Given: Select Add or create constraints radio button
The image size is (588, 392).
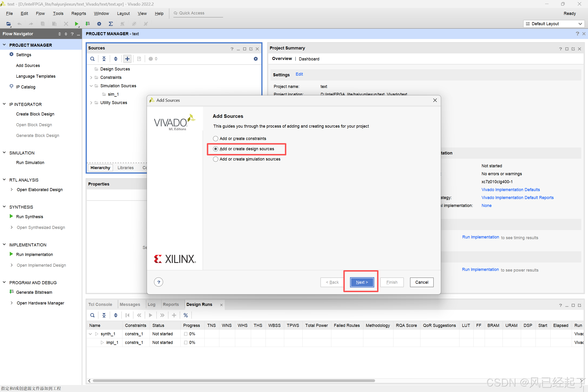Looking at the screenshot, I should point(215,139).
